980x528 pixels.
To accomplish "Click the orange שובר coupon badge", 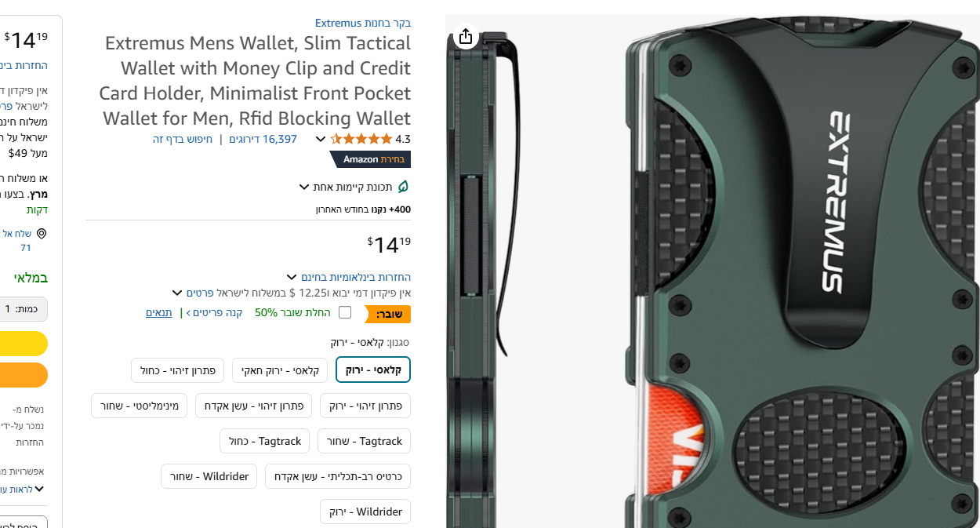I will pos(388,314).
